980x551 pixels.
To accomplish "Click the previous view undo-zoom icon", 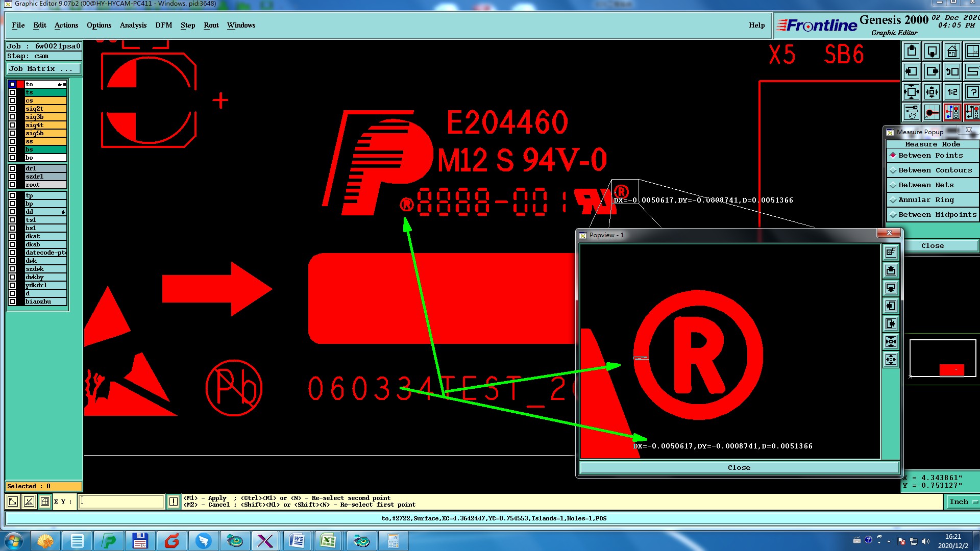I will click(952, 72).
